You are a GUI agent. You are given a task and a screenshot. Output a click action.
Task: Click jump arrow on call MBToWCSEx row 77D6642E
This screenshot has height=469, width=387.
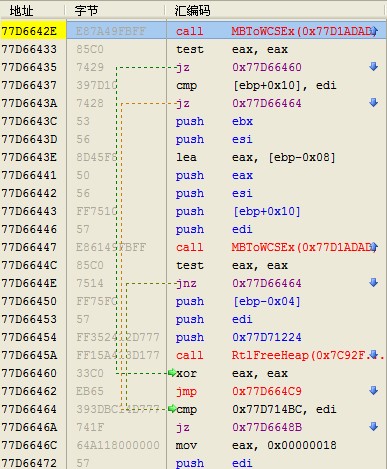[x=374, y=31]
